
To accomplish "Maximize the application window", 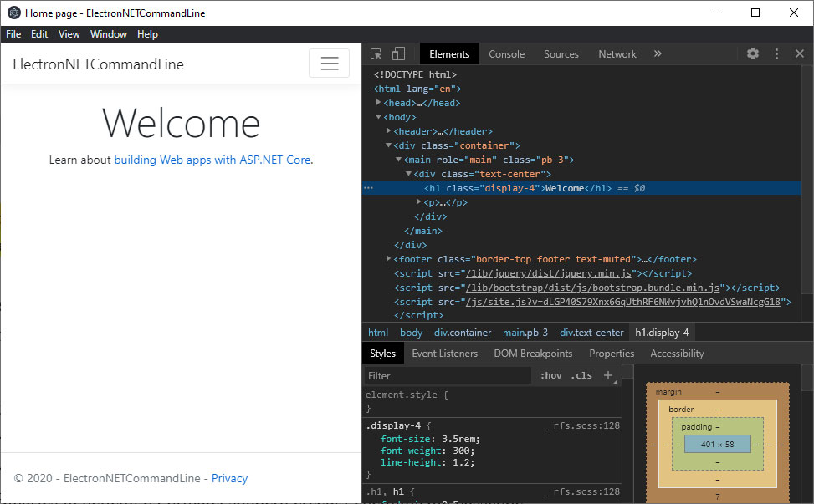I will (x=755, y=13).
